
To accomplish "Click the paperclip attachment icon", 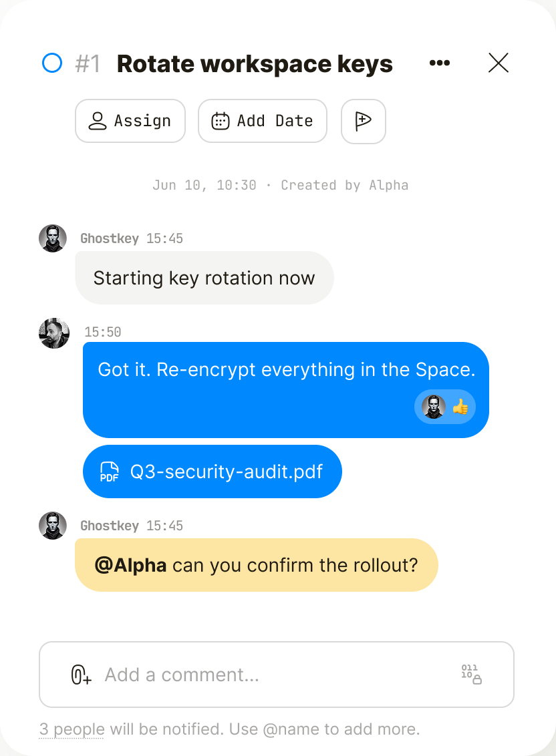I will click(81, 675).
